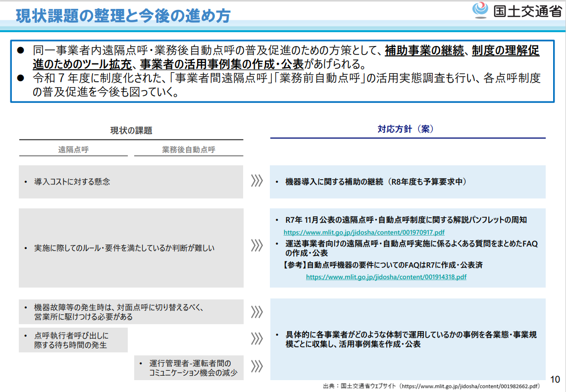Click the triple chevron next to 点呼執行者呼び出し row

[257, 339]
